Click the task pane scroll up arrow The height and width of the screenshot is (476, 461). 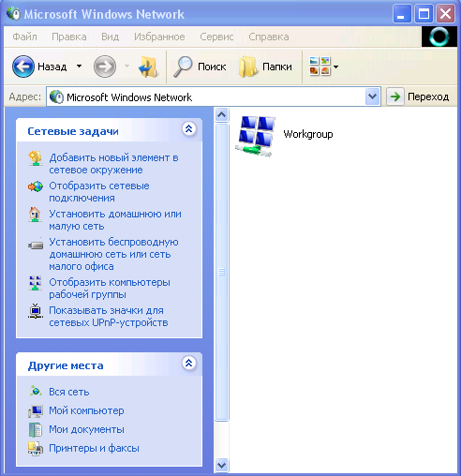pyautogui.click(x=221, y=114)
